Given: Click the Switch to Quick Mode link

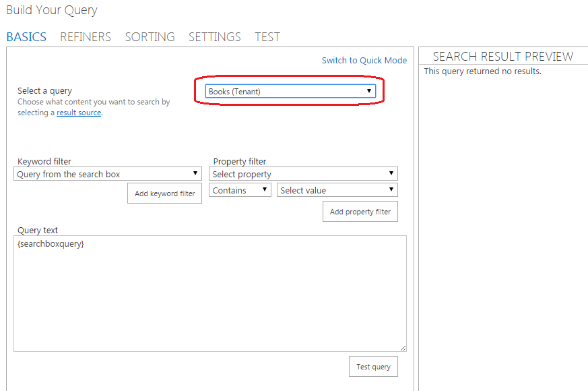Looking at the screenshot, I should coord(364,61).
